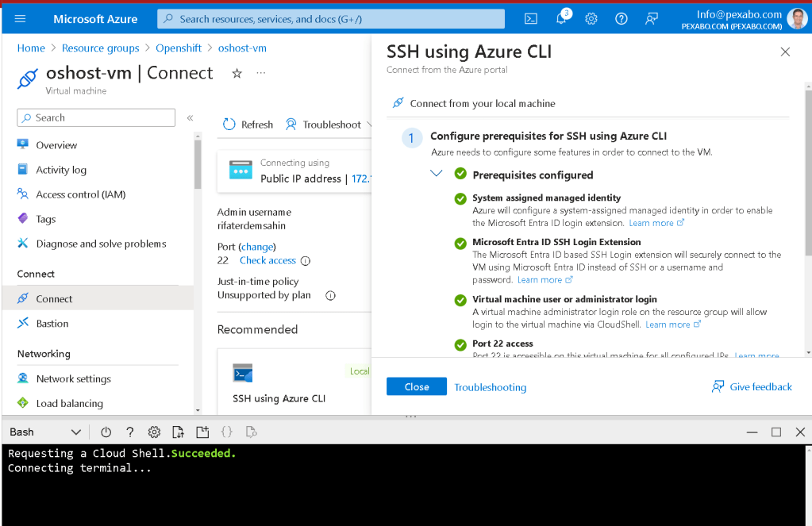Viewport: 812px width, 526px height.
Task: Open the Azure portal hamburger menu
Action: coord(20,19)
